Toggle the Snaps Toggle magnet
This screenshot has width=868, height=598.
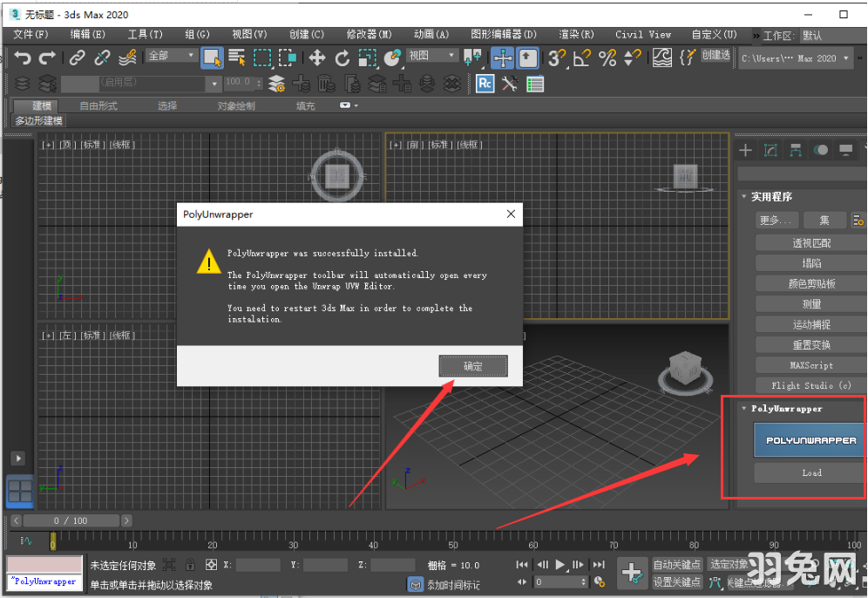pyautogui.click(x=555, y=58)
